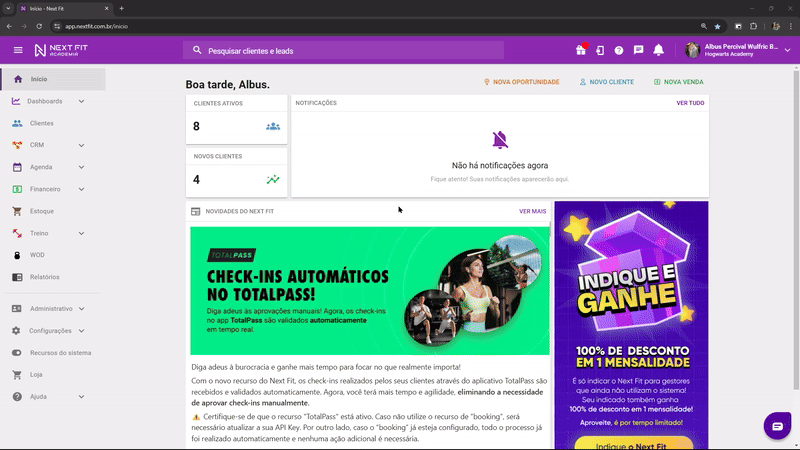Click VER TUDO in notifications

click(690, 103)
